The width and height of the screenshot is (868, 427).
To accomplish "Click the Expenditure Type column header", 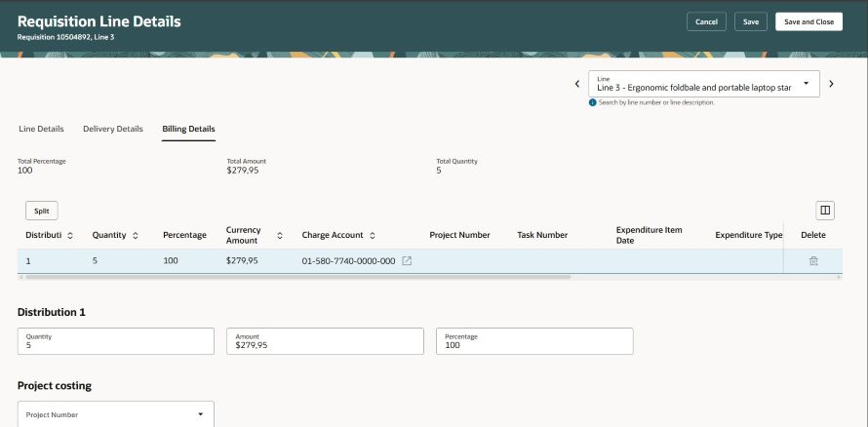I will coord(748,235).
